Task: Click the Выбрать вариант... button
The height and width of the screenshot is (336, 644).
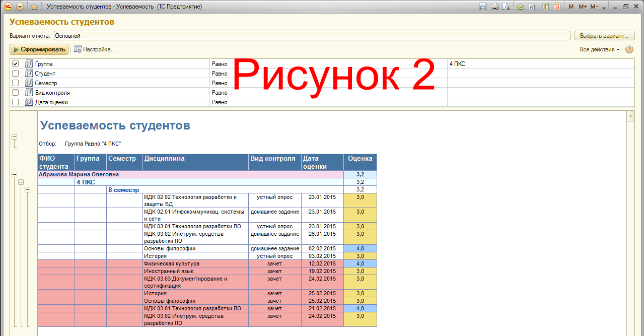Action: pos(604,36)
